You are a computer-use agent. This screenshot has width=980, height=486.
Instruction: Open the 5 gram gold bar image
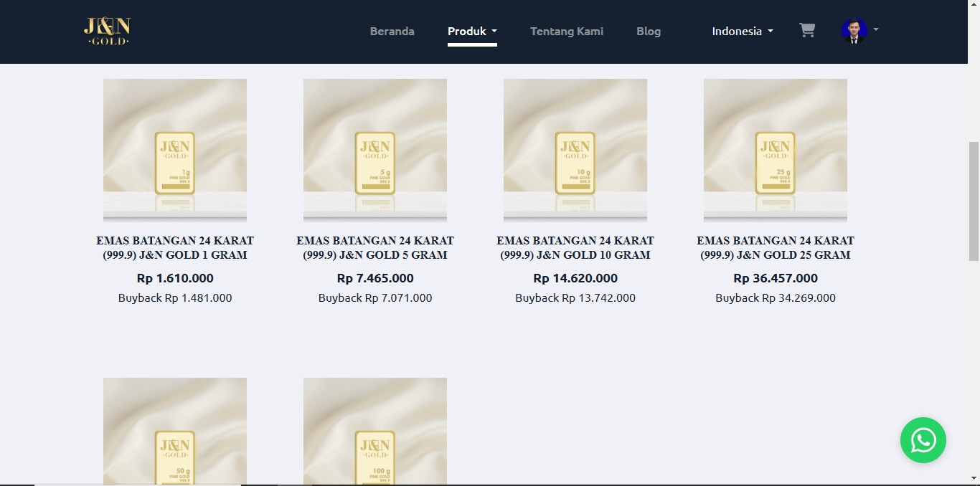point(375,151)
